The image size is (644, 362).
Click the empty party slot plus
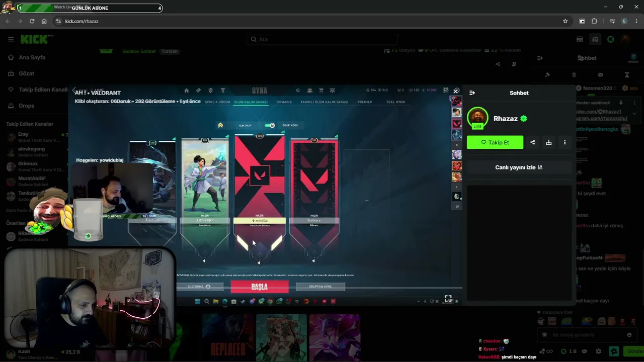[366, 201]
